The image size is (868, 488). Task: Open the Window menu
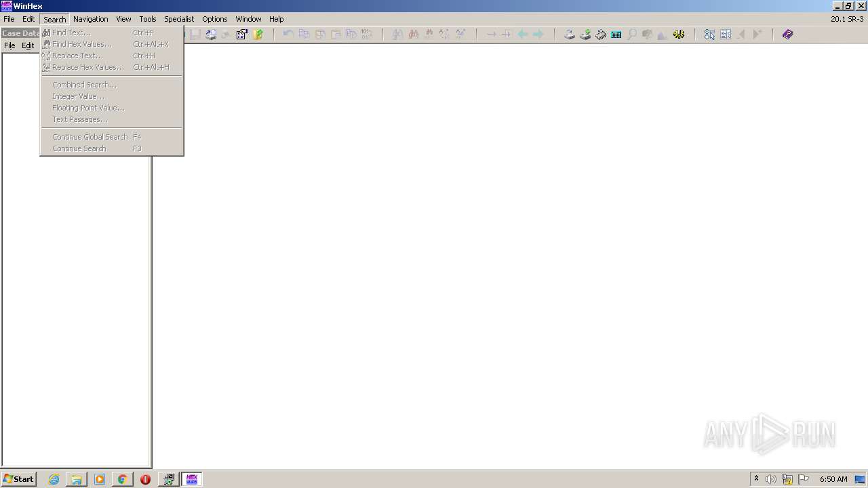[248, 19]
